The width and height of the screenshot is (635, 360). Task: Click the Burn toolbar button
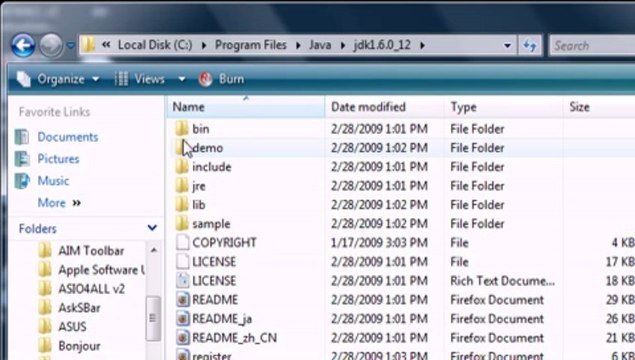coord(222,79)
